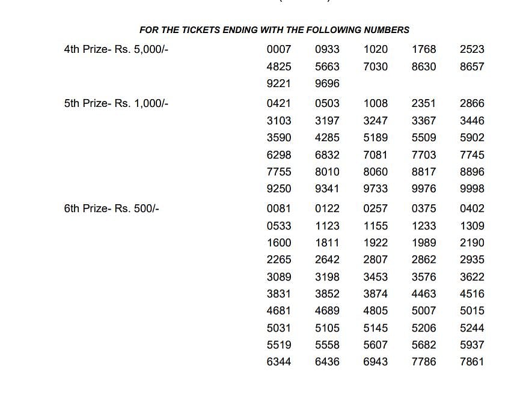
Task: Select the last number 7861
Action: (472, 362)
